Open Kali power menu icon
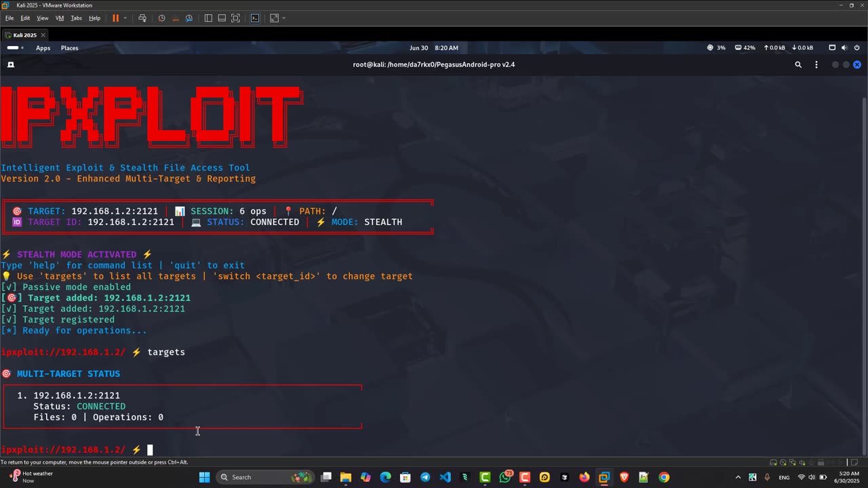This screenshot has width=868, height=488. click(856, 48)
